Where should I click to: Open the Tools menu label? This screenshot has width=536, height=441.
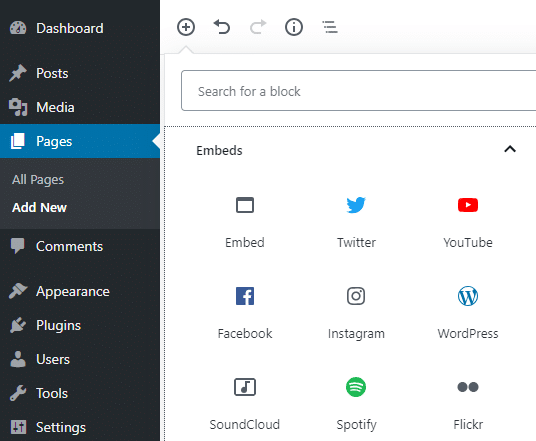(x=52, y=393)
